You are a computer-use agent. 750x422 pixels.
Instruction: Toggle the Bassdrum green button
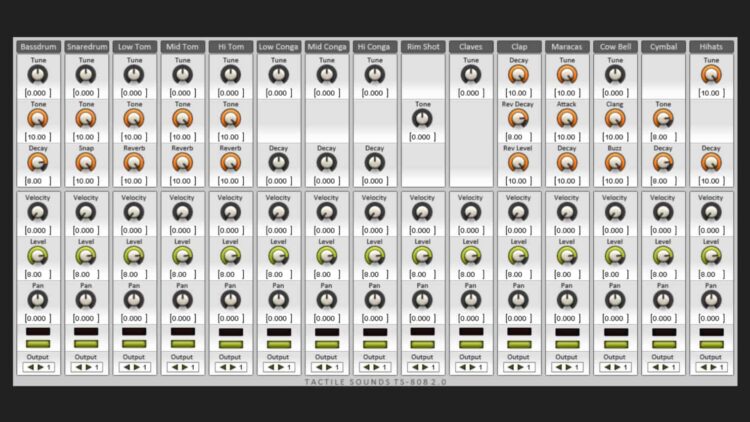(x=38, y=344)
